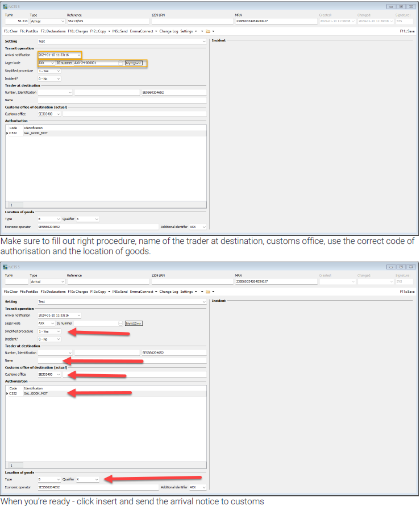The height and width of the screenshot is (506, 420).
Task: Click the folder icon in bottom window toolbar
Action: click(208, 292)
